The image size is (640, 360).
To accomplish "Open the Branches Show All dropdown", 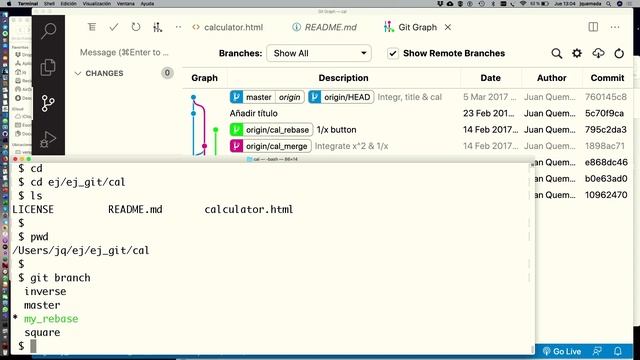I will (319, 53).
